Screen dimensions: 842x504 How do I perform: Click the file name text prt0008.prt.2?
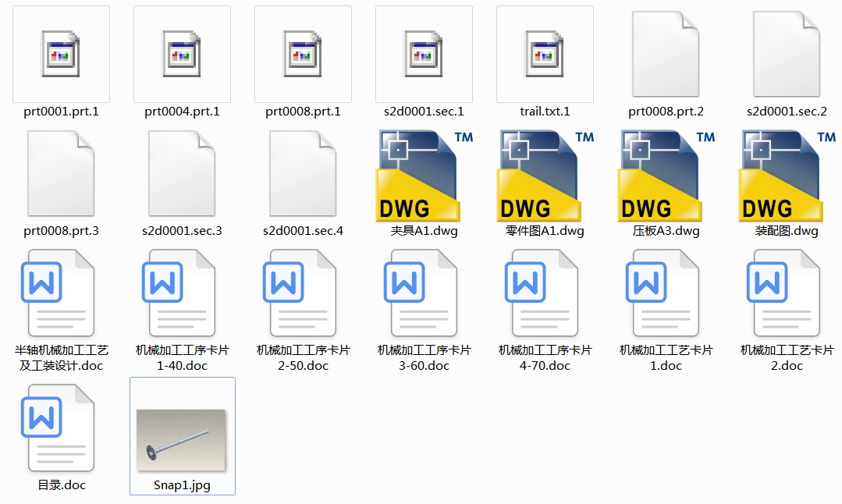tap(666, 112)
